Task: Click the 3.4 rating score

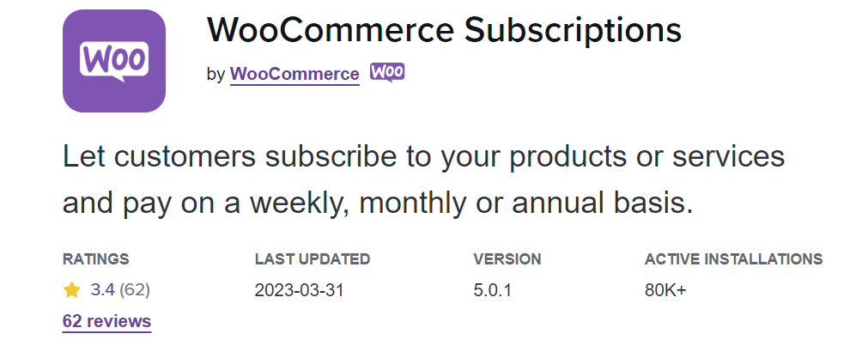Action: tap(102, 290)
